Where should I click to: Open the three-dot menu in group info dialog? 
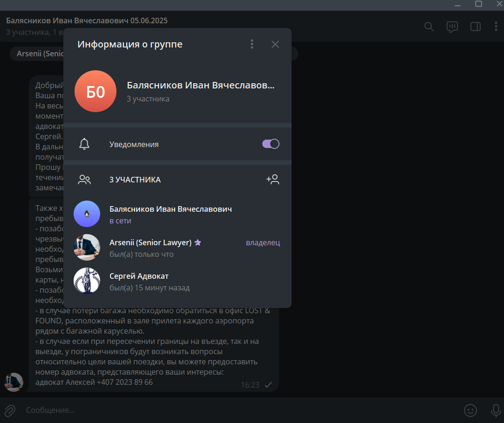[x=252, y=44]
